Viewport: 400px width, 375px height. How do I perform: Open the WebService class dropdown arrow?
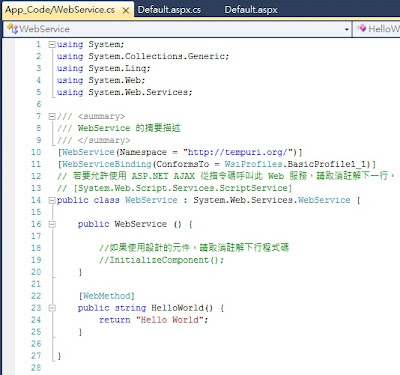click(347, 29)
